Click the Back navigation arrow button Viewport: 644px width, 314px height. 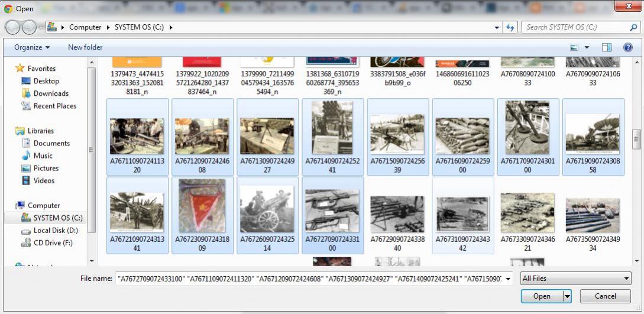click(x=13, y=28)
